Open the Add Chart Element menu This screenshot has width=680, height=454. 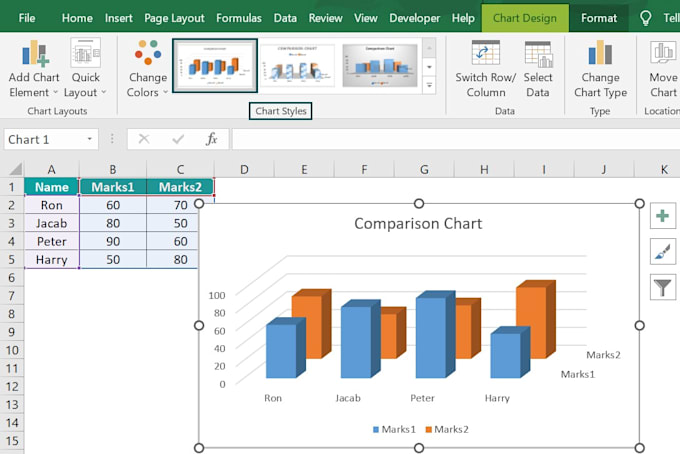click(x=34, y=69)
